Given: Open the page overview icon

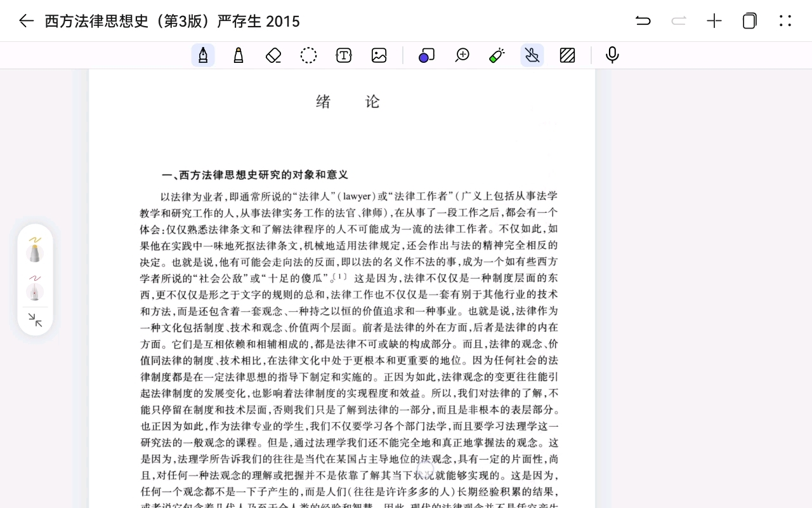Looking at the screenshot, I should (x=750, y=21).
